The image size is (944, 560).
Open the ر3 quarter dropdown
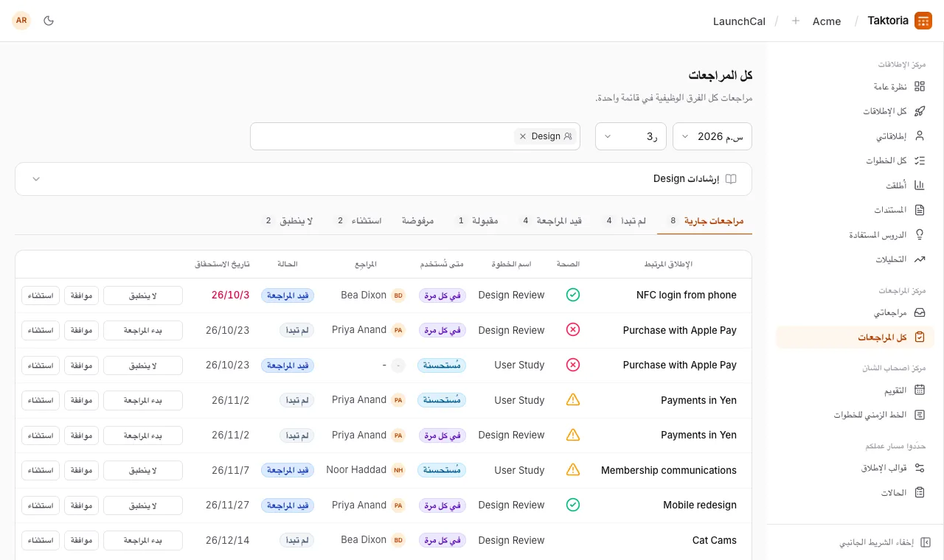631,136
